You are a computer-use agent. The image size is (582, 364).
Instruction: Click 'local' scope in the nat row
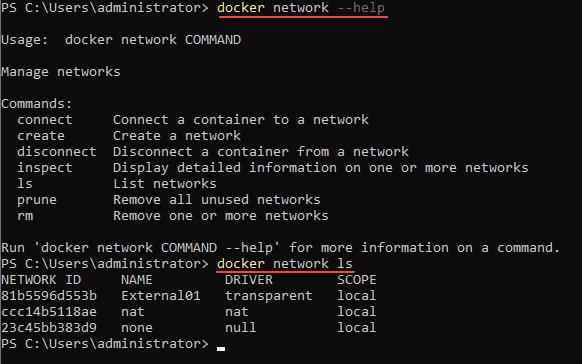[x=357, y=312]
